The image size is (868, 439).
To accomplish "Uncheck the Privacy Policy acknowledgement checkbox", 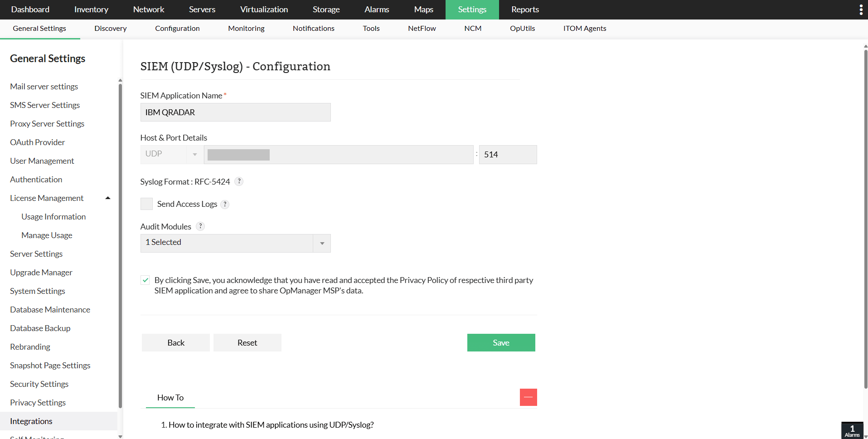I will [145, 280].
